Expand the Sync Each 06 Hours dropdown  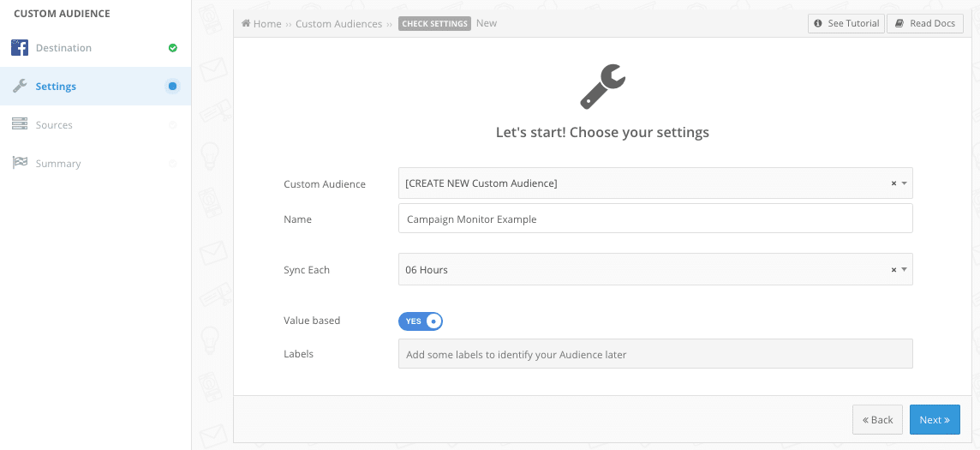click(x=655, y=269)
